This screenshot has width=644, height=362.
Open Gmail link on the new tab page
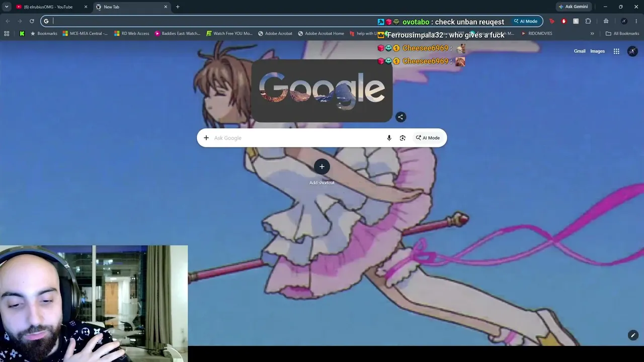580,51
